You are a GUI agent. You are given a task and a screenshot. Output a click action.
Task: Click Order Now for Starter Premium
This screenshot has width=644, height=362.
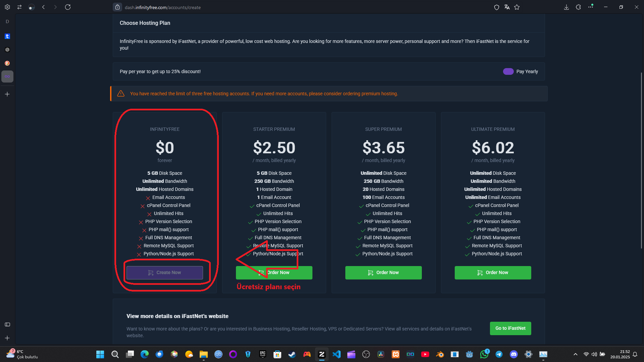pos(274,273)
